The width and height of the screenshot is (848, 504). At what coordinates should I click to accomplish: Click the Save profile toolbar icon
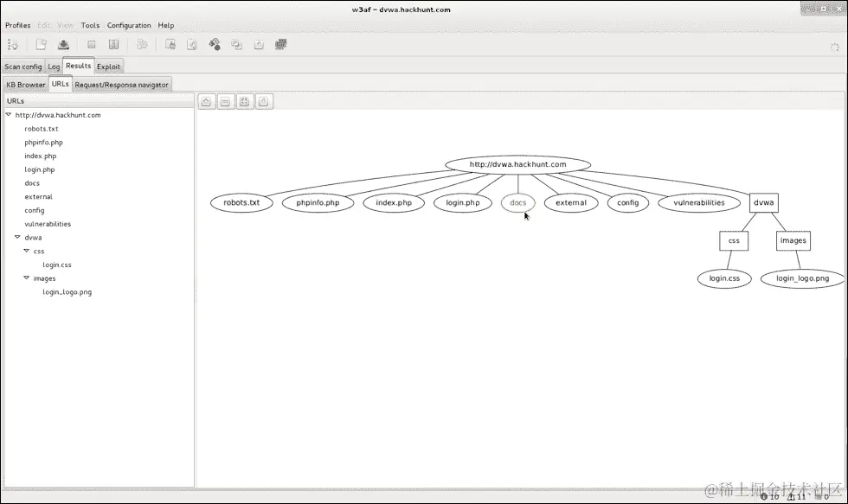(63, 45)
